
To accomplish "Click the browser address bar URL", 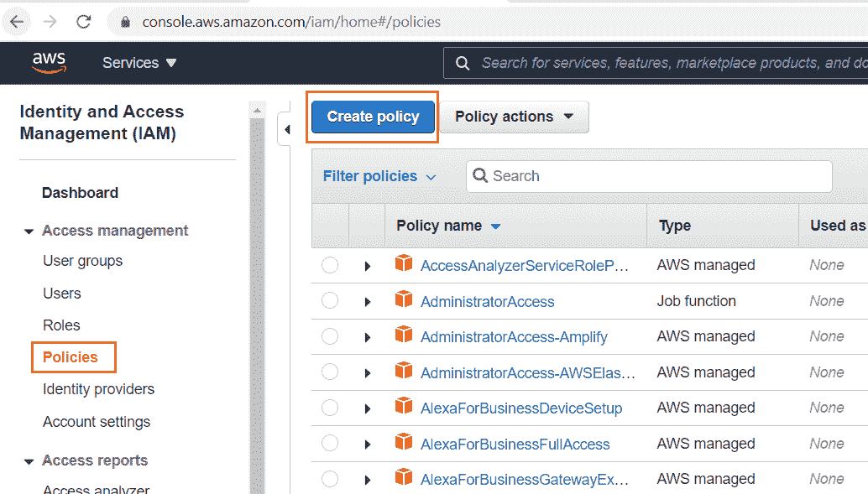I will [x=291, y=22].
